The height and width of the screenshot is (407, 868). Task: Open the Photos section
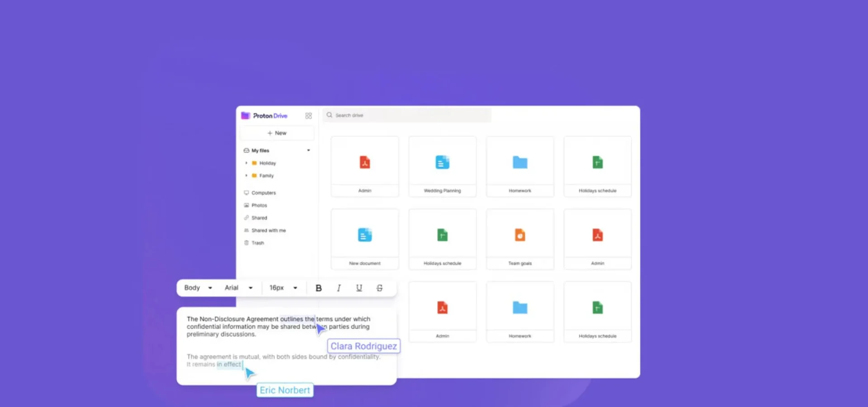258,205
